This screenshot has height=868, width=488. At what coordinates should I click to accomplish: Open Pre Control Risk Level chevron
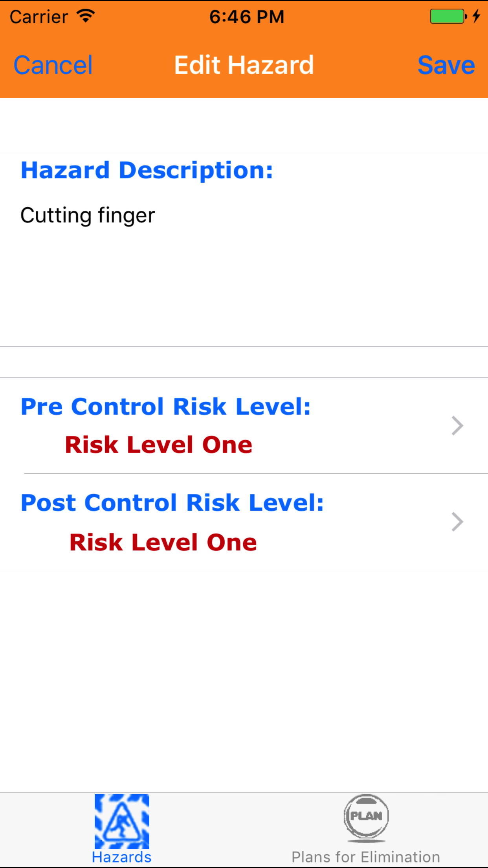pyautogui.click(x=457, y=426)
